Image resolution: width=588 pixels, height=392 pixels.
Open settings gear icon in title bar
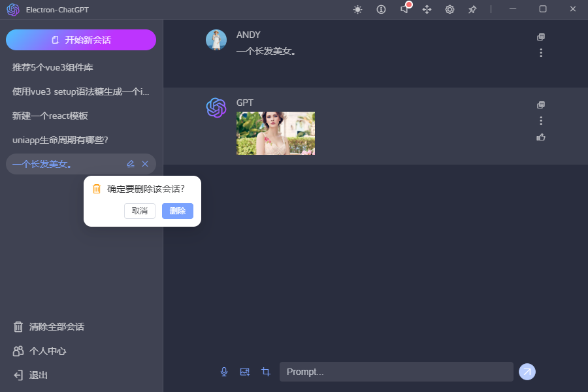pyautogui.click(x=449, y=9)
